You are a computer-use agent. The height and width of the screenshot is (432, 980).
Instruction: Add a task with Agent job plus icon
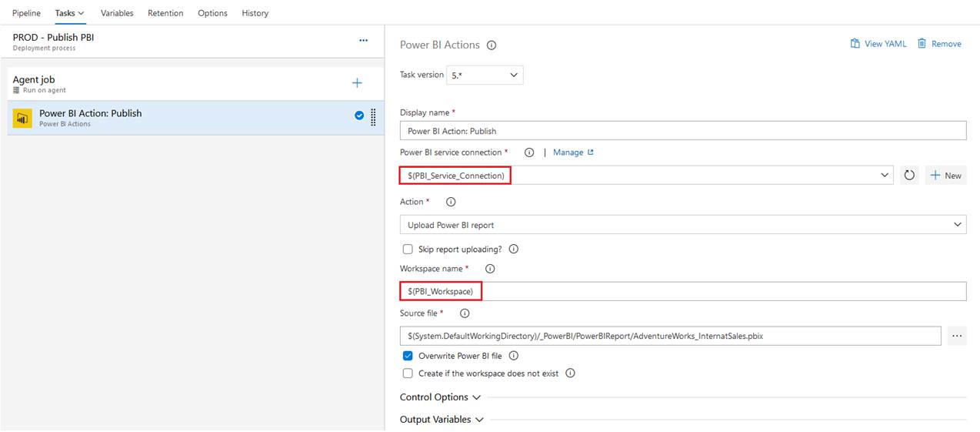[x=357, y=82]
